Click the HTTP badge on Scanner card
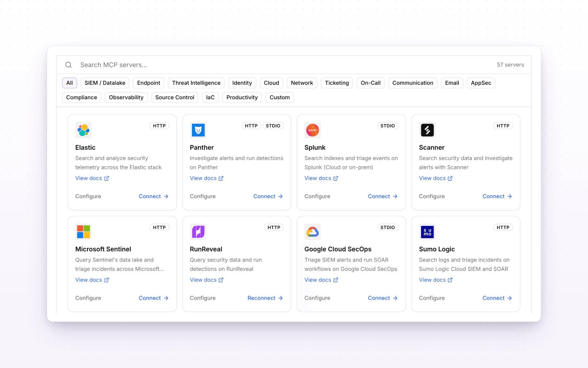 [503, 126]
